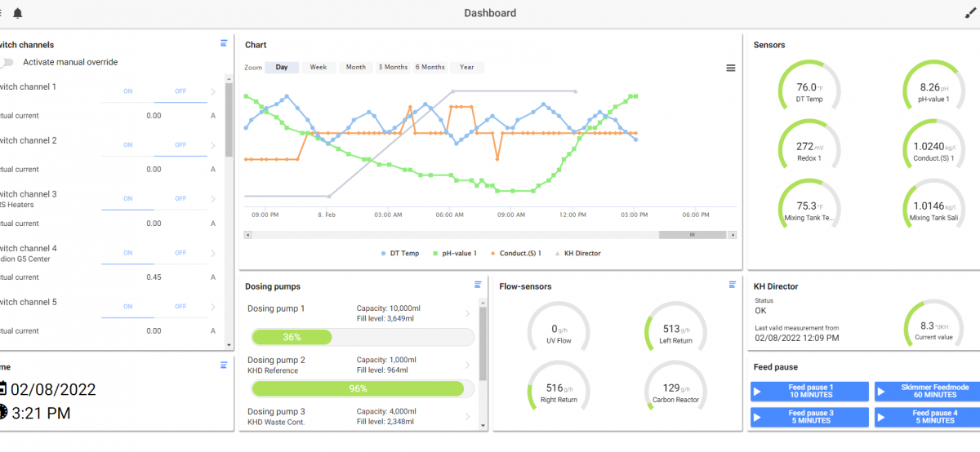Click the calendar icon beside the date
Viewport: 980px width, 452px height.
(x=2, y=389)
